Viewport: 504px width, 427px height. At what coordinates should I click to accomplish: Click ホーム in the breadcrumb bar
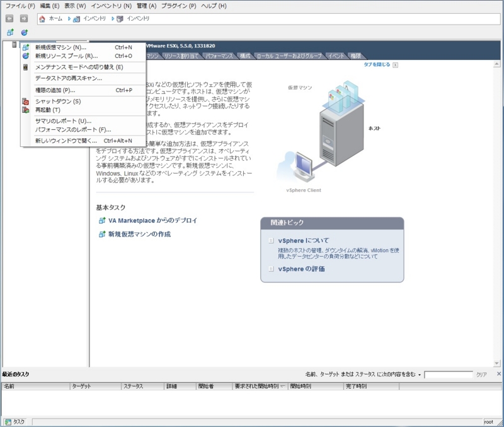click(x=55, y=19)
